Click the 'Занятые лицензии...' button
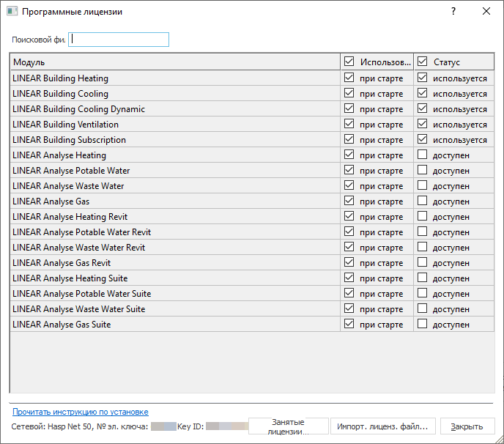The image size is (504, 444). pos(289,426)
